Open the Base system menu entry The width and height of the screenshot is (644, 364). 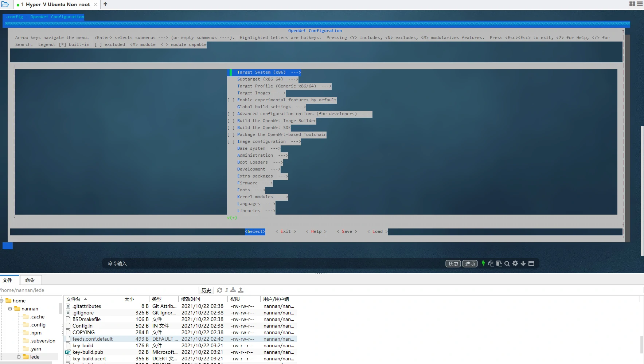259,148
